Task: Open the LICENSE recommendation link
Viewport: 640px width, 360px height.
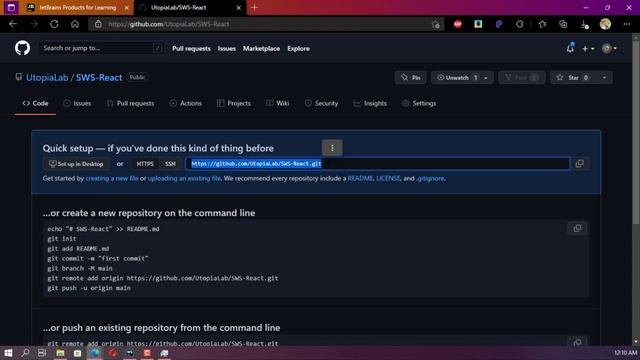Action: tap(388, 178)
